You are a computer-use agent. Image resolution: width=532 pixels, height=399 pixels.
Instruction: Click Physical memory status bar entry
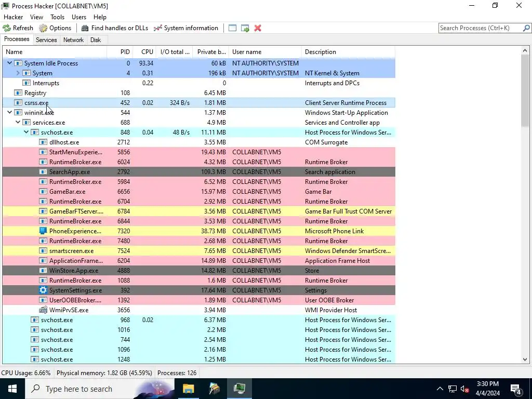(x=104, y=373)
